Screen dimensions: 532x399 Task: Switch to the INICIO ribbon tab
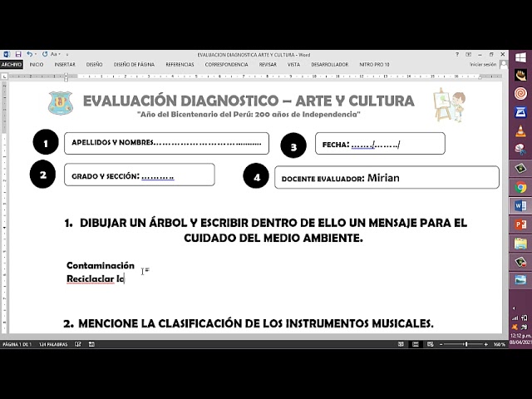[37, 65]
